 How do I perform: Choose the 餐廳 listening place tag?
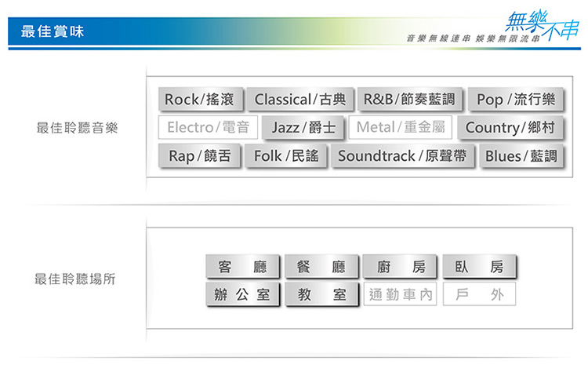[321, 266]
